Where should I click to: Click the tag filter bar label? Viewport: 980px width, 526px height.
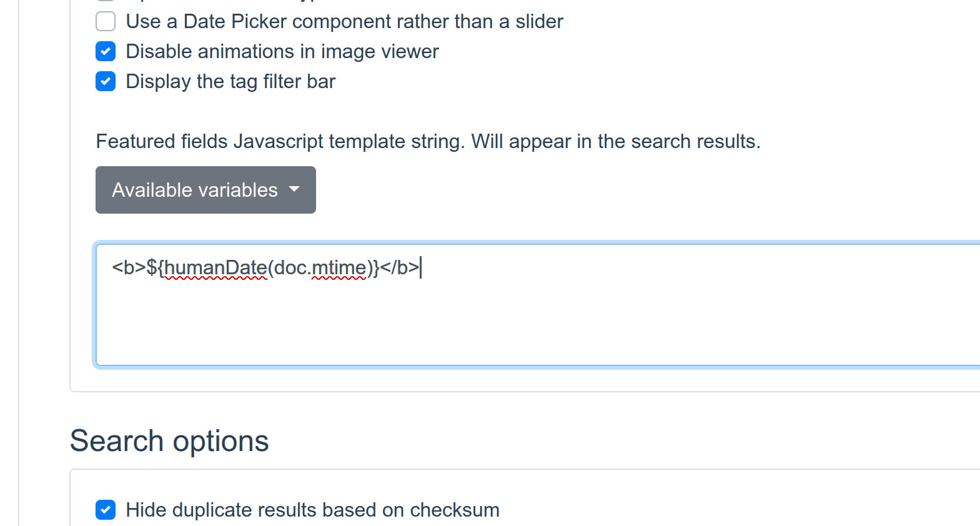(230, 81)
